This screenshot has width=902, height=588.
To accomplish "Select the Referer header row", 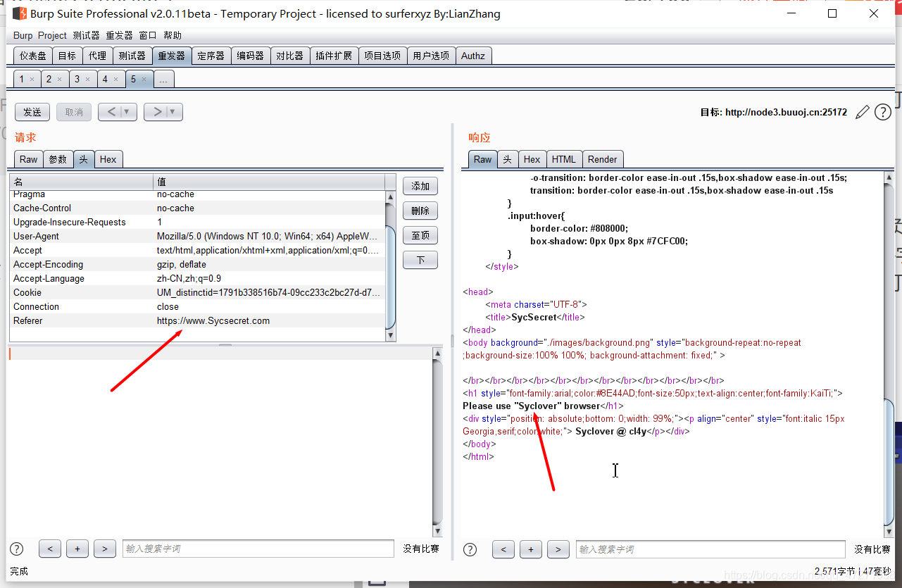I will click(198, 321).
